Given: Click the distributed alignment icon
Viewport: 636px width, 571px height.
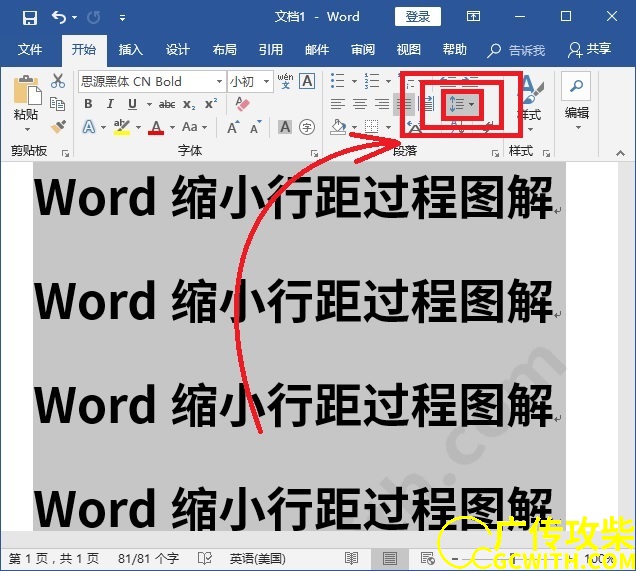Looking at the screenshot, I should [x=427, y=104].
